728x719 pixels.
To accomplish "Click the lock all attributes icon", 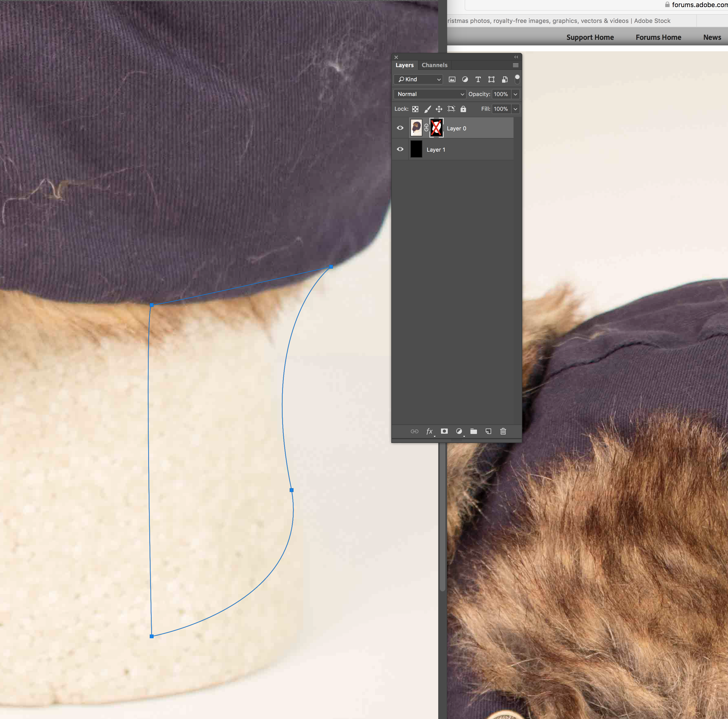I will 463,109.
